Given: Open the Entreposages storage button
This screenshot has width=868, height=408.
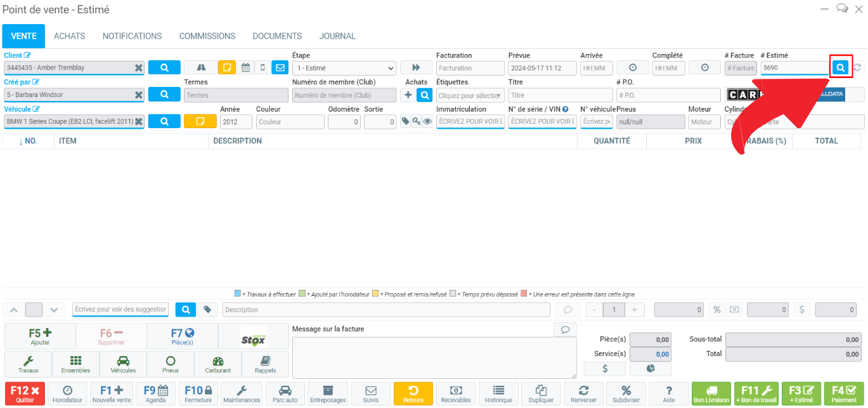Looking at the screenshot, I should [x=328, y=394].
